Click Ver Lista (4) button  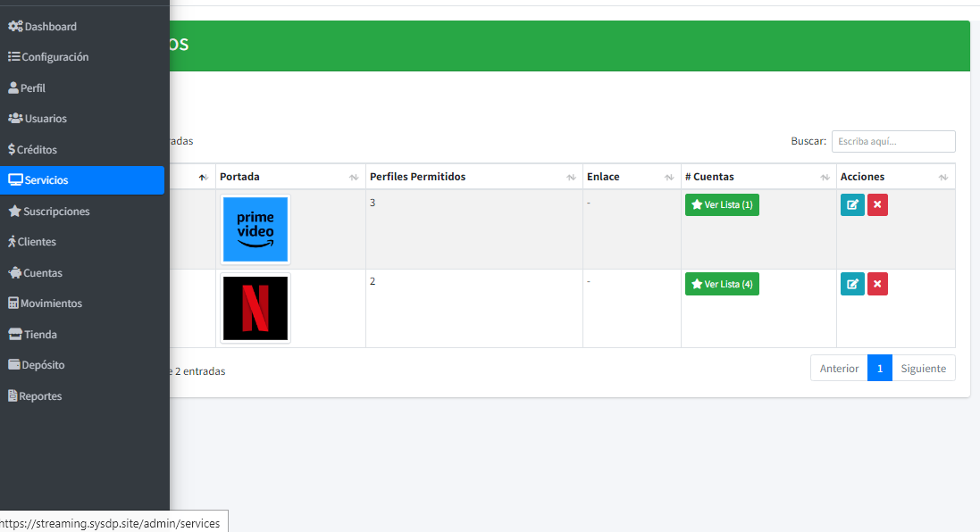click(722, 284)
